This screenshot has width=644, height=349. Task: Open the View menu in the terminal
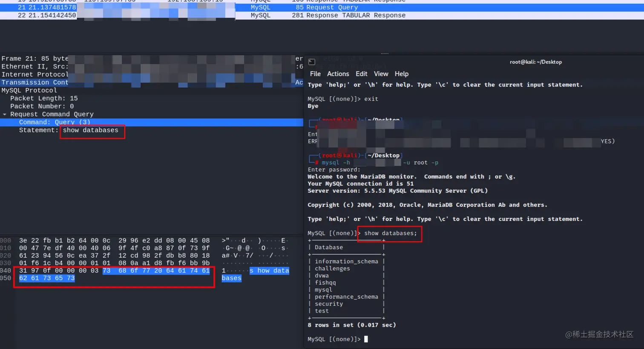click(x=381, y=74)
